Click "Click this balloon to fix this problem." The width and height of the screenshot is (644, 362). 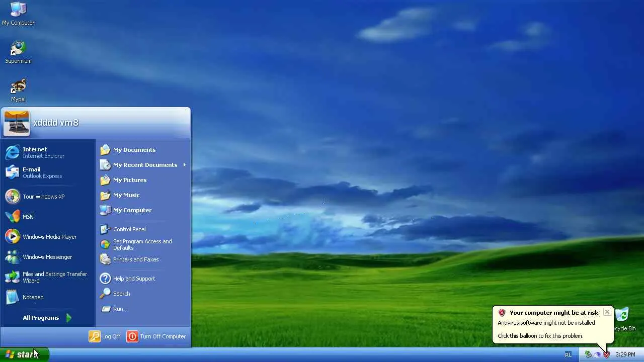(x=540, y=336)
